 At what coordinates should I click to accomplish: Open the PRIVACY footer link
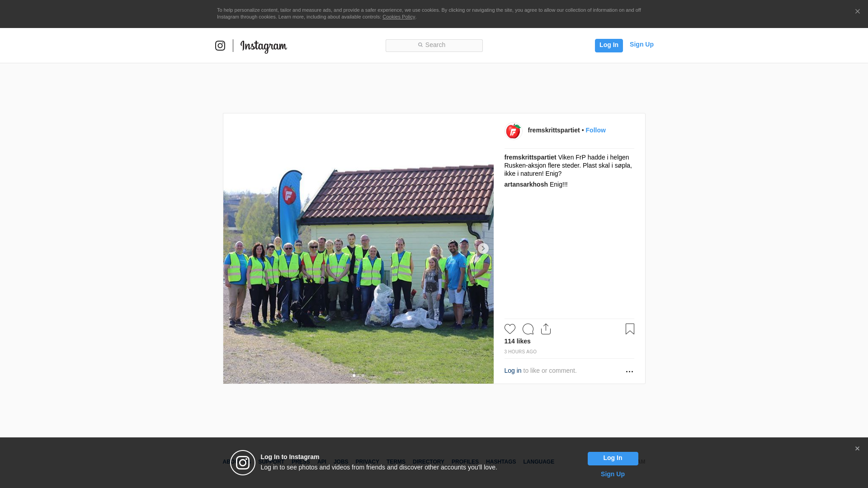pos(367,462)
